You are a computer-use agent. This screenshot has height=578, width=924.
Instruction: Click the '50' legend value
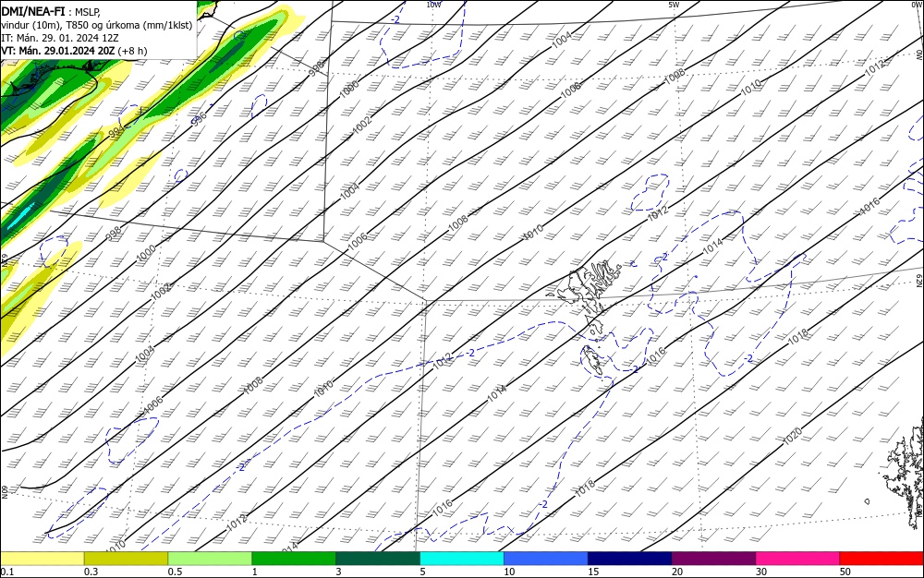(x=845, y=572)
